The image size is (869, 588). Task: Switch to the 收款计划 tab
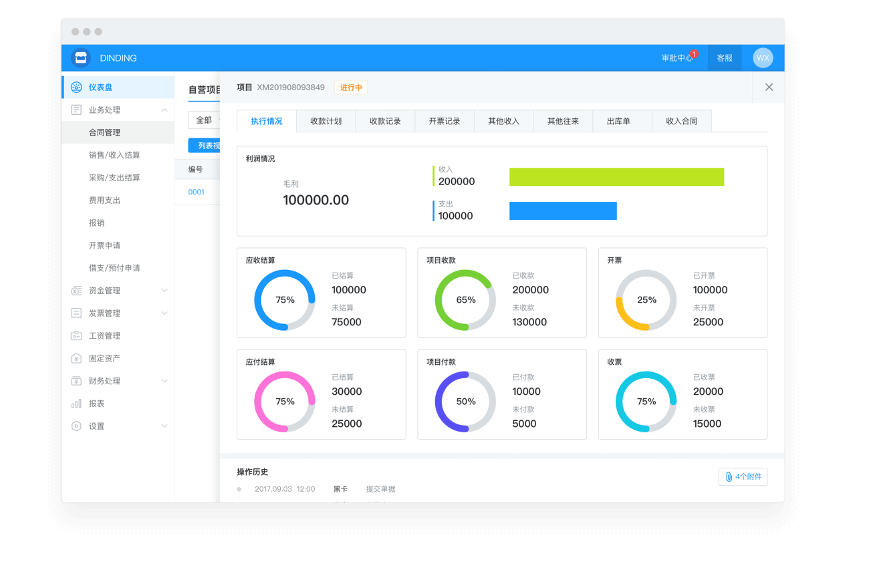point(326,121)
